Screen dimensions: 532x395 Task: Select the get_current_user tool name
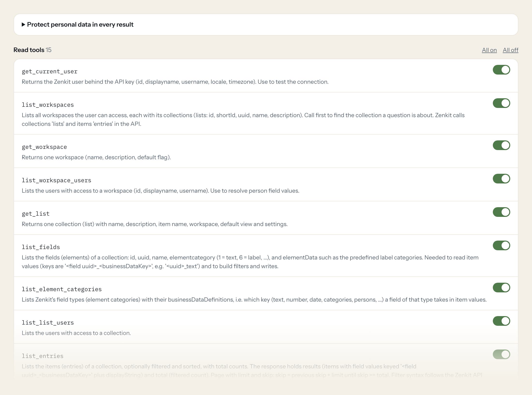click(50, 71)
